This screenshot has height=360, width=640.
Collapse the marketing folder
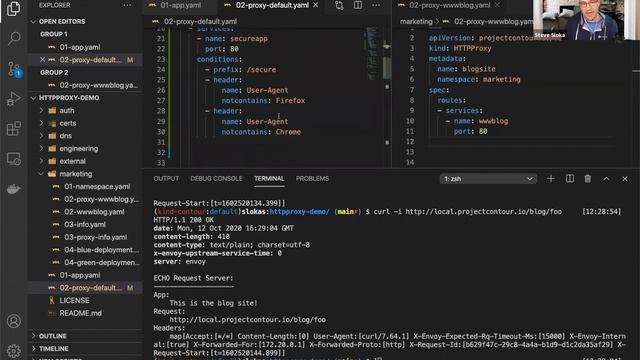click(x=41, y=174)
